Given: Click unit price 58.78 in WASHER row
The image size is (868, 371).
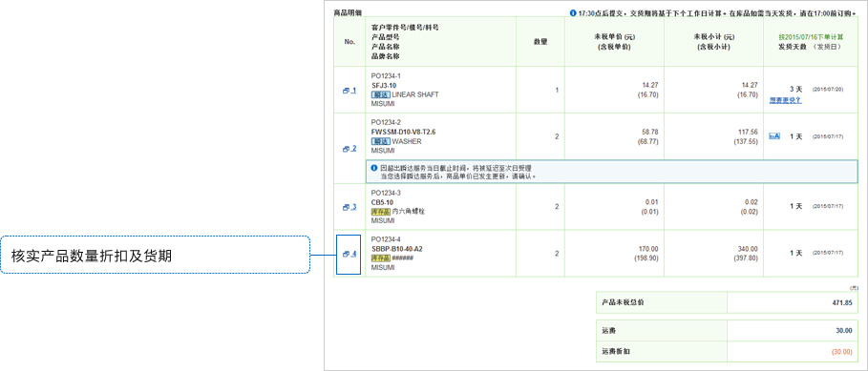Looking at the screenshot, I should pos(650,132).
